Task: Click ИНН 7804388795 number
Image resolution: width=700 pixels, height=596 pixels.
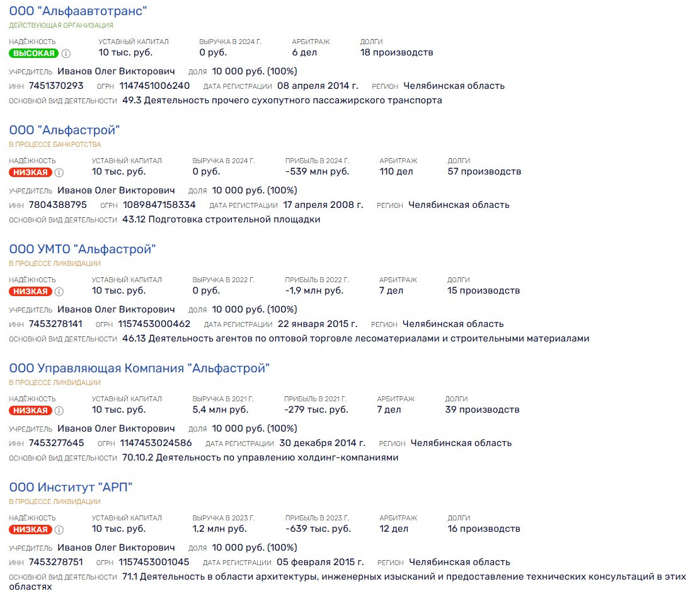Action: (x=58, y=205)
